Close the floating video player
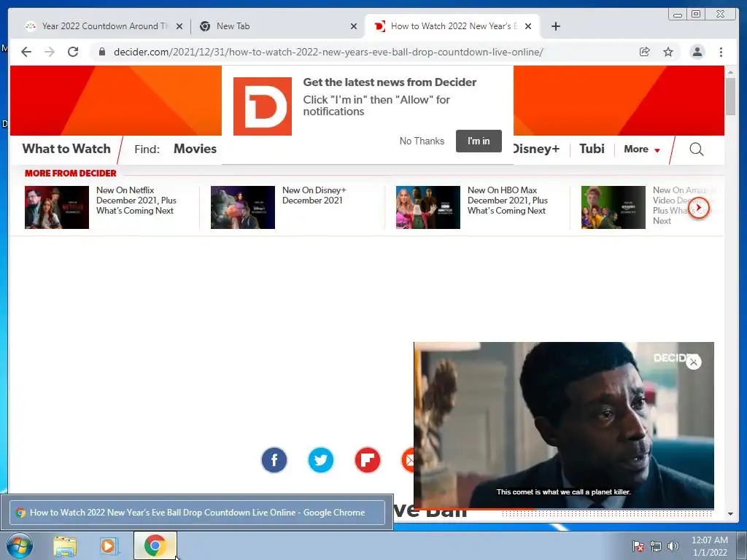The image size is (747, 560). click(693, 362)
